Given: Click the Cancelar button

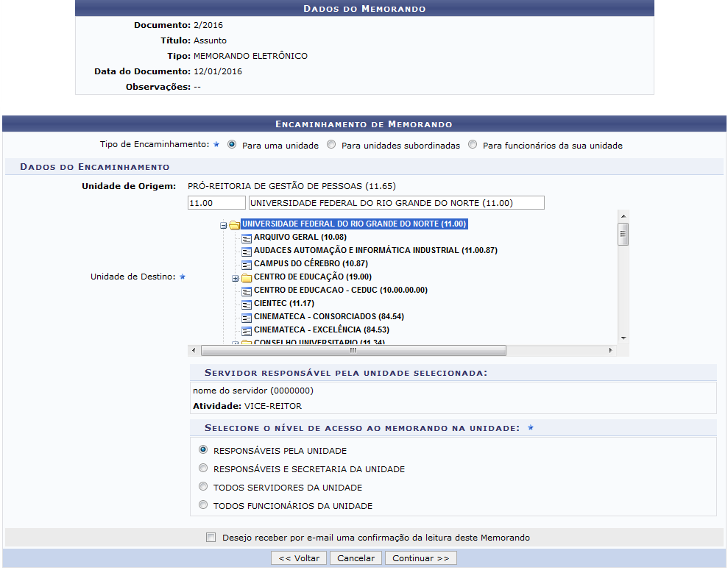Looking at the screenshot, I should point(356,558).
